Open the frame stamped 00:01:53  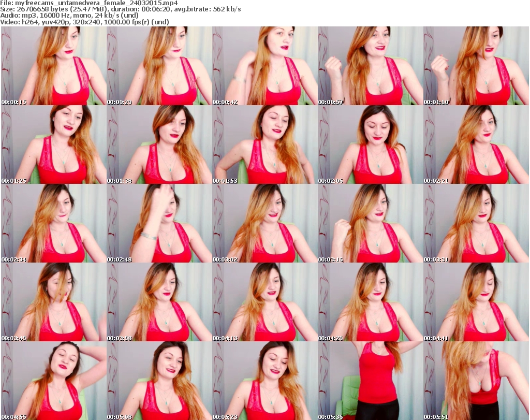coord(264,144)
